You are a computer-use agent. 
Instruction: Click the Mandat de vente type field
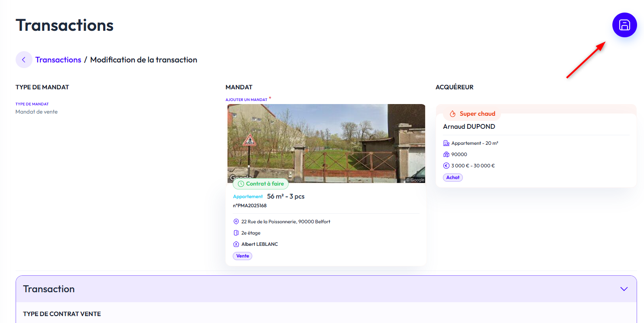click(x=36, y=112)
